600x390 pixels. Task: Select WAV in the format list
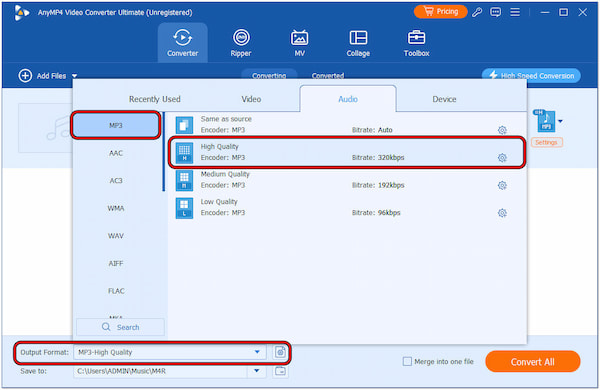point(116,236)
